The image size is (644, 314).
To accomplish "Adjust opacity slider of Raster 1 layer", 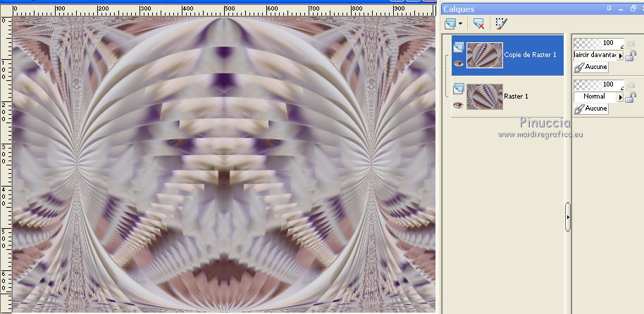I will pos(598,84).
